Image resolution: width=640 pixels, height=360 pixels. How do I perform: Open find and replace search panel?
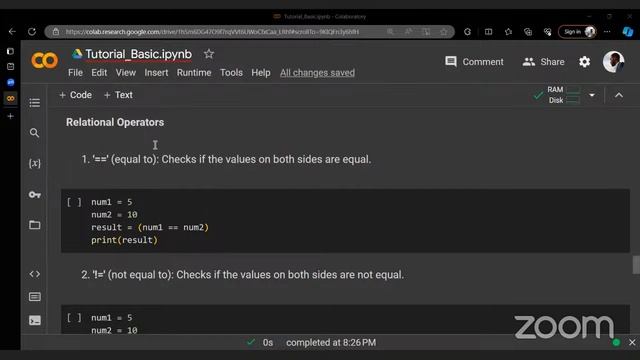click(35, 133)
